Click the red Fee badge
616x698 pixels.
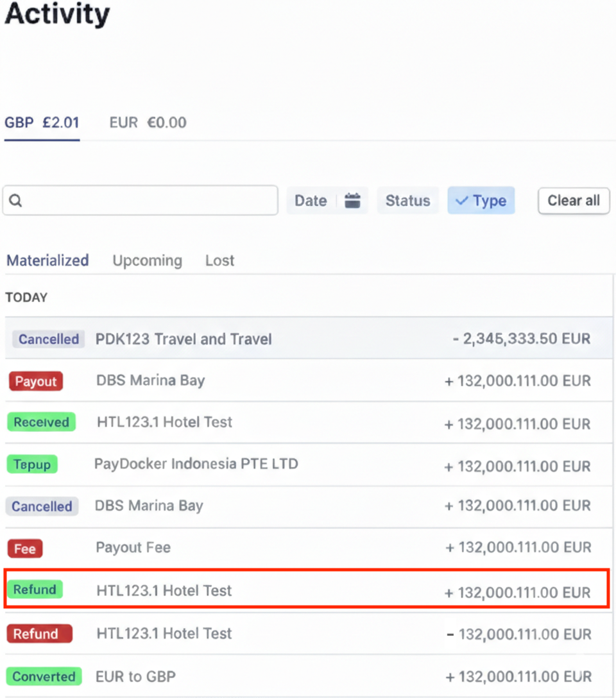25,549
